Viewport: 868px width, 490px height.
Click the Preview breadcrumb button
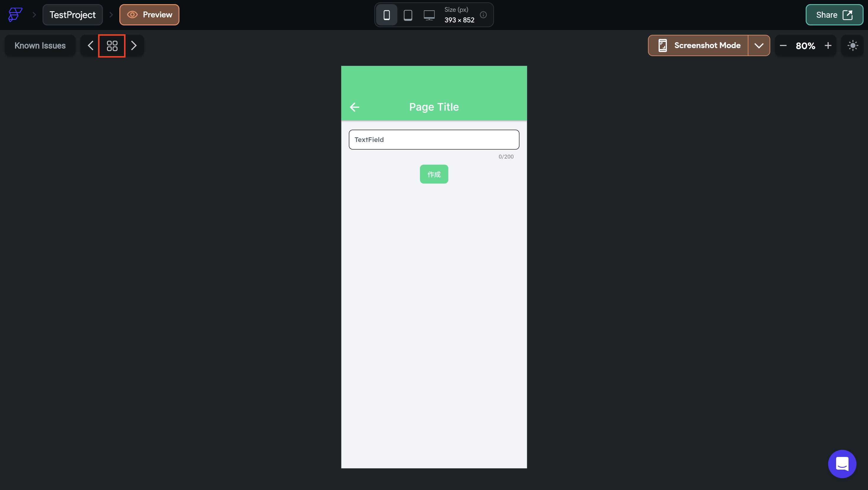pyautogui.click(x=149, y=15)
